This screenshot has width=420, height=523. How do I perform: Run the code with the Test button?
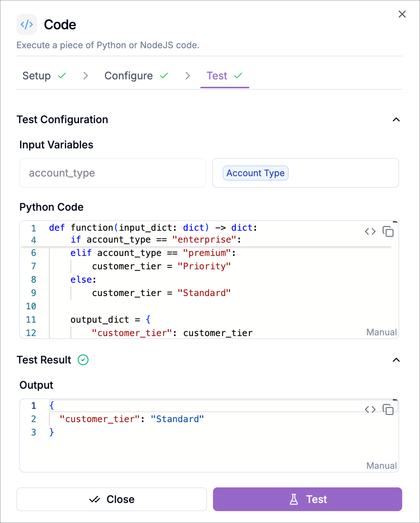[307, 499]
